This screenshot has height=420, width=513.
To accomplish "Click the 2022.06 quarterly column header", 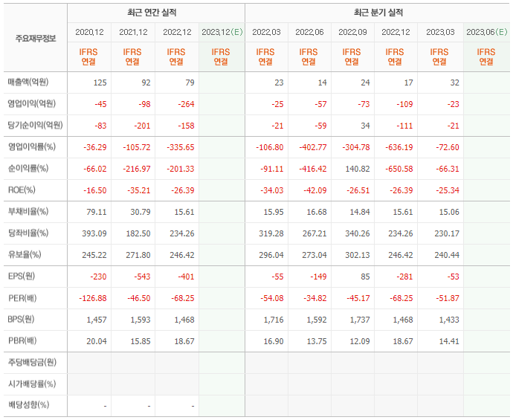I will (x=309, y=32).
